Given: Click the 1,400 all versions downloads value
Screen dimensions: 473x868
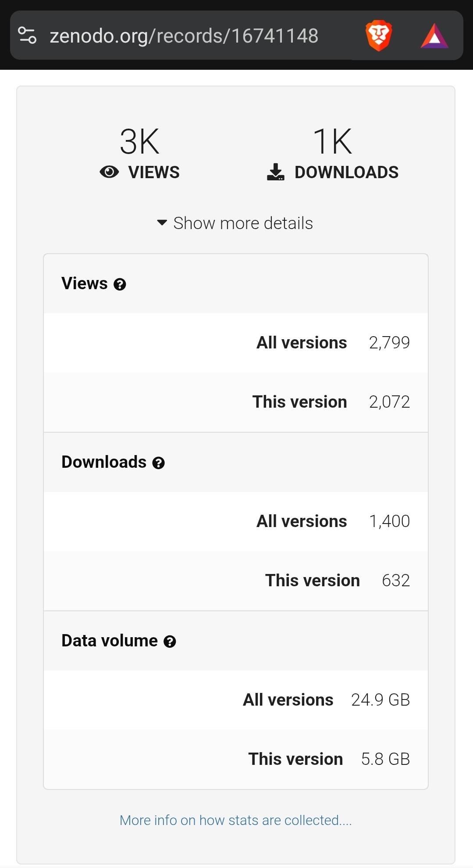Looking at the screenshot, I should [389, 521].
